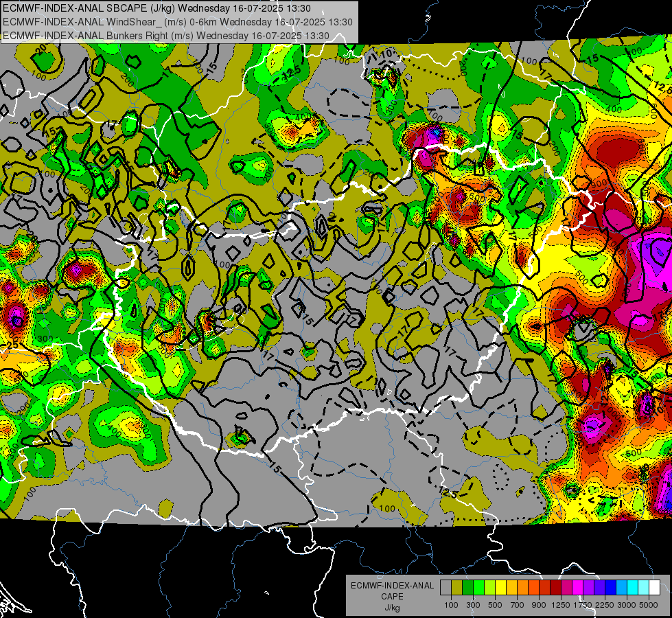Click the dark green legend swatch

[x=467, y=588]
